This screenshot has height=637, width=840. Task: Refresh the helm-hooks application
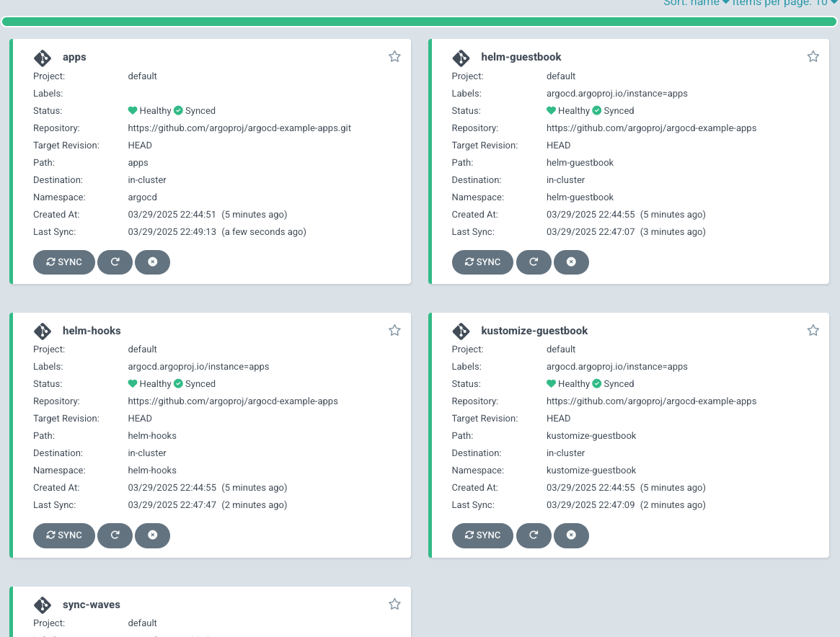click(115, 535)
